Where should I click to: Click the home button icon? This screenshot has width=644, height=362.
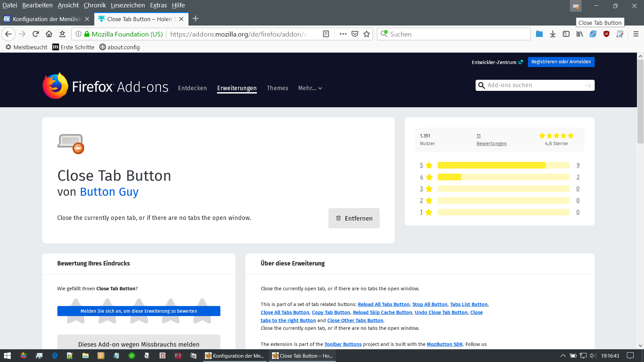49,34
